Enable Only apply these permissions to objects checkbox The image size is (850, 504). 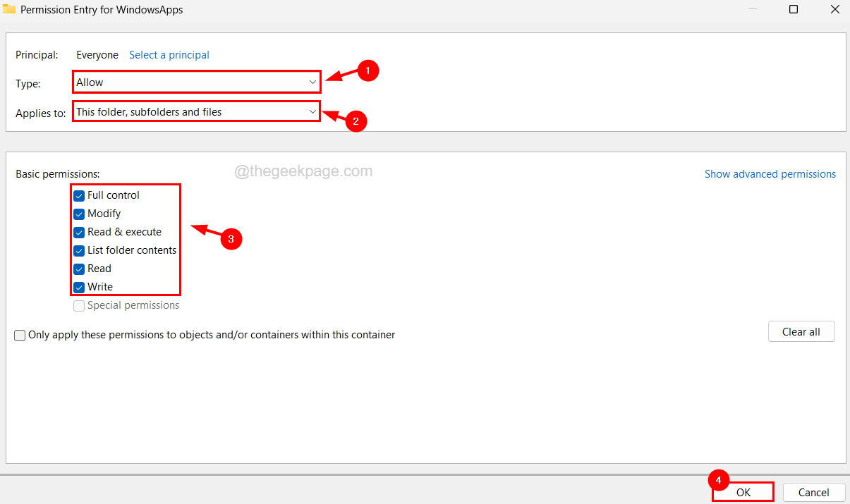[x=20, y=336]
